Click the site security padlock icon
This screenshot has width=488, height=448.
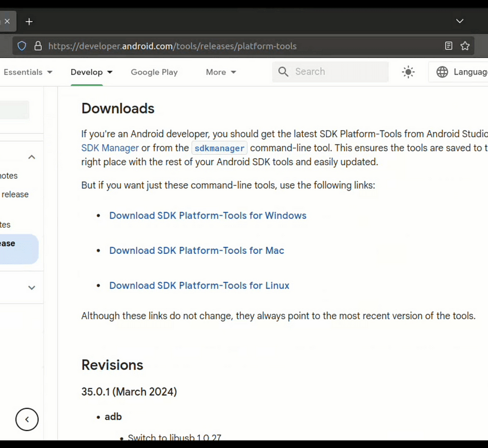click(38, 46)
